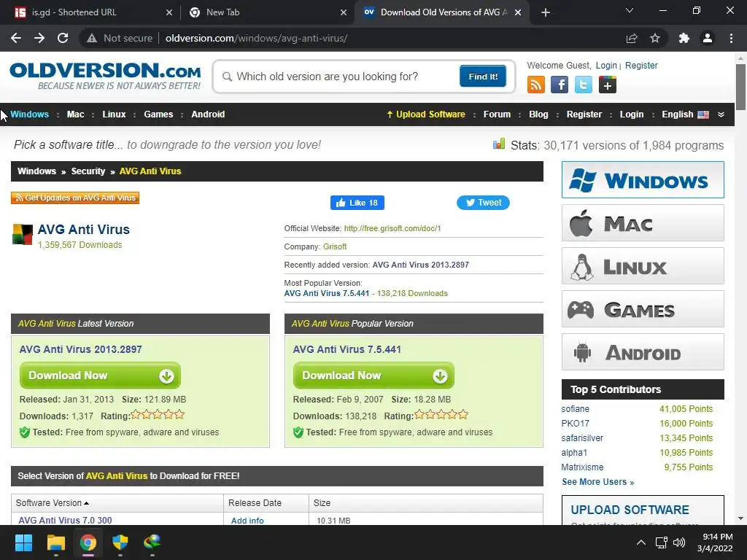Open a new browser tab with plus
The image size is (747, 560).
[x=546, y=12]
